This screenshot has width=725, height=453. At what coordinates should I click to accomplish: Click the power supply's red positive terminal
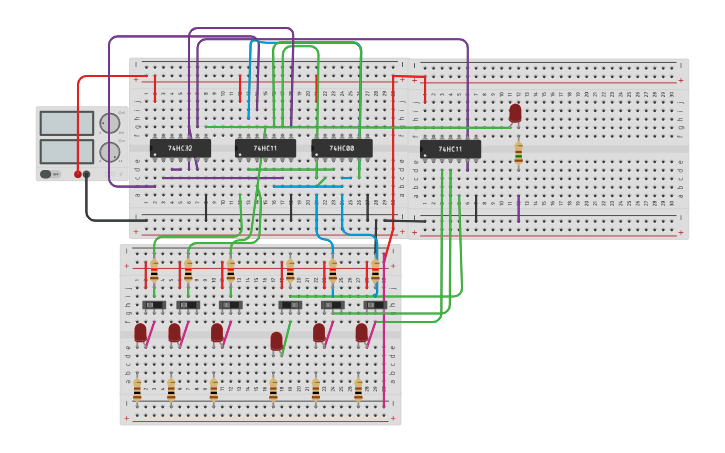tap(78, 174)
